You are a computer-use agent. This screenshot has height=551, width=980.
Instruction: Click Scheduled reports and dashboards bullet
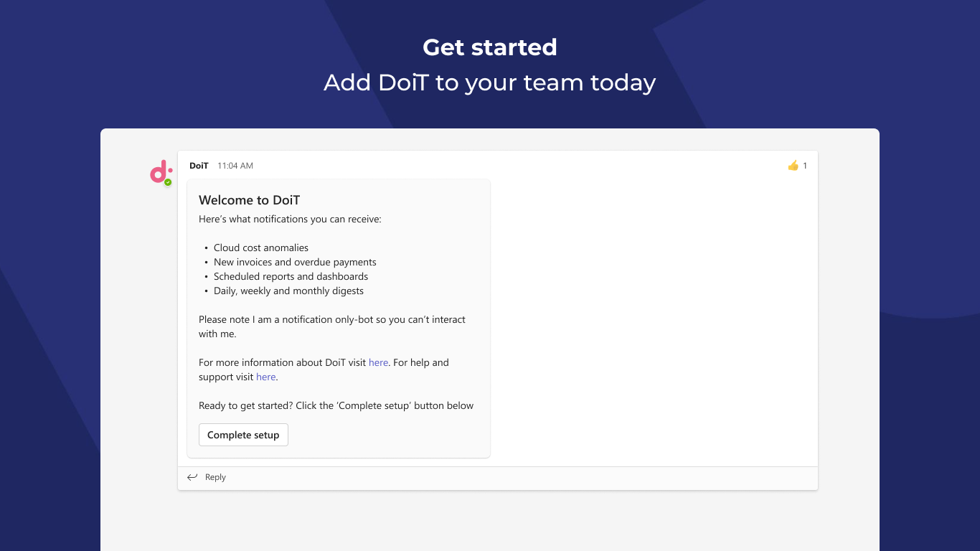[x=291, y=277]
